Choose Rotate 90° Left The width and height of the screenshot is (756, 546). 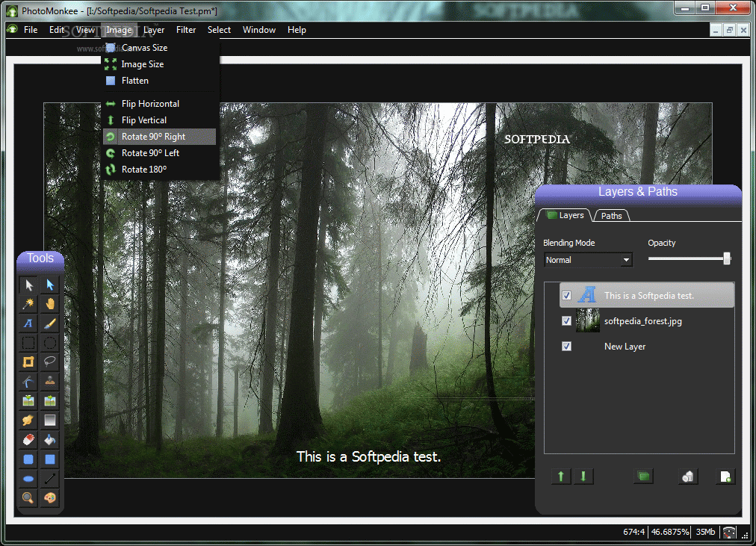pyautogui.click(x=160, y=153)
